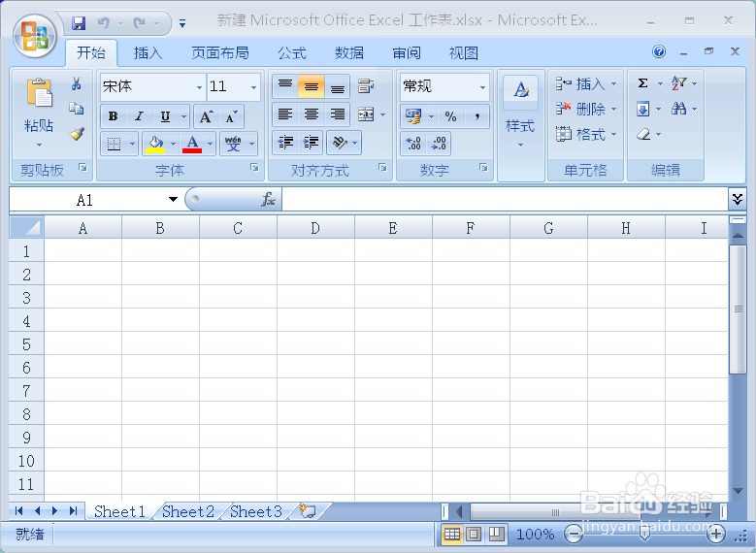This screenshot has height=553, width=756.
Task: Click the Office button logo
Action: pos(35,37)
